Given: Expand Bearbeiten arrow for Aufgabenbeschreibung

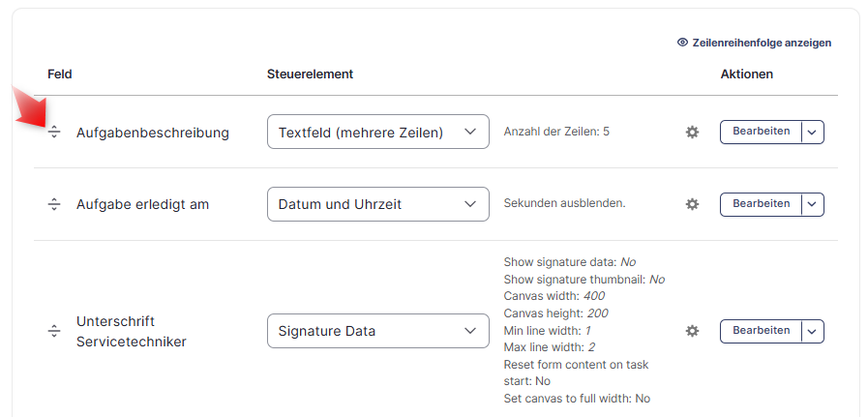Looking at the screenshot, I should 812,133.
